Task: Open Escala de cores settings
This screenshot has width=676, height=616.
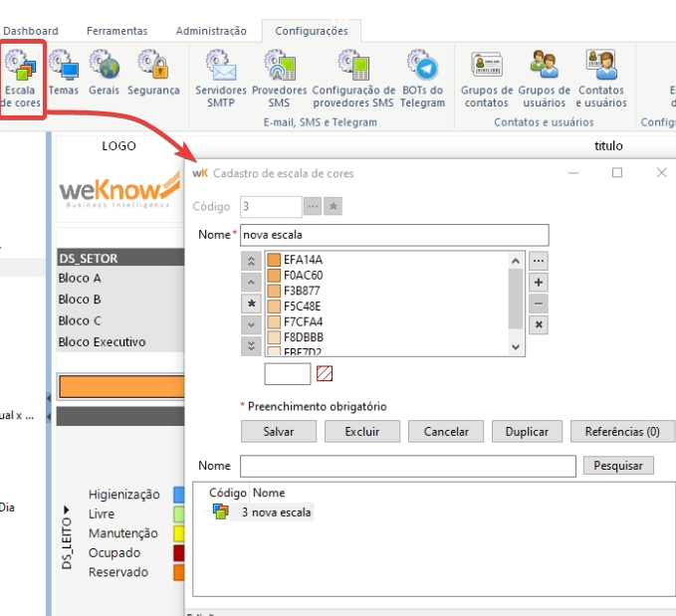Action: point(20,80)
